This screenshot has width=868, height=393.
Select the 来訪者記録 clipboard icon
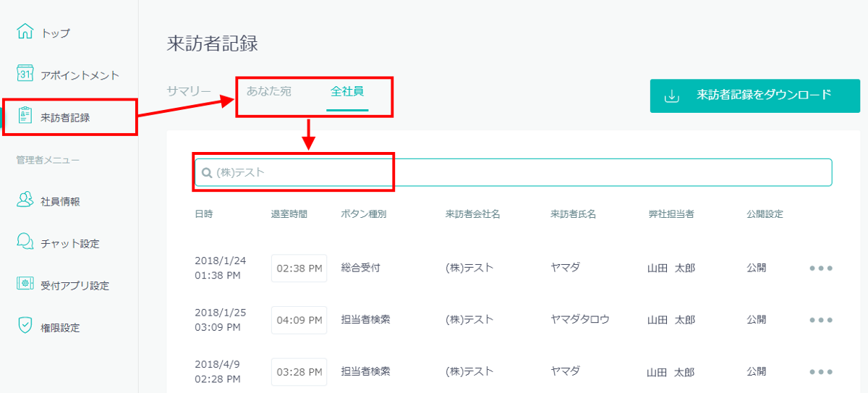(x=25, y=116)
